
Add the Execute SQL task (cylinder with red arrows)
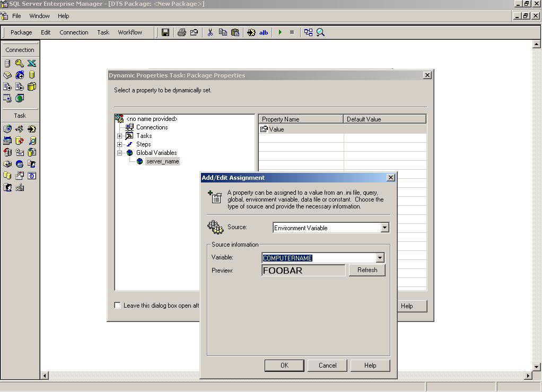point(19,141)
